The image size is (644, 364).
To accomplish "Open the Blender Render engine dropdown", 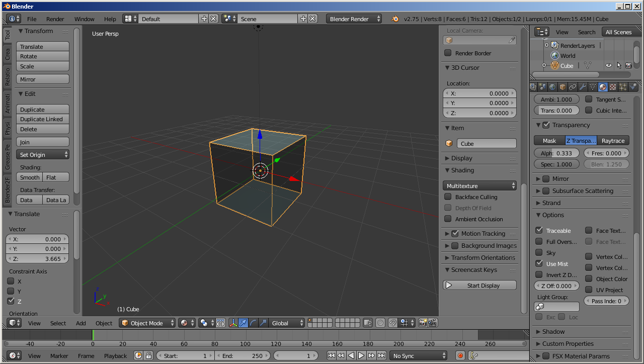I will point(354,19).
